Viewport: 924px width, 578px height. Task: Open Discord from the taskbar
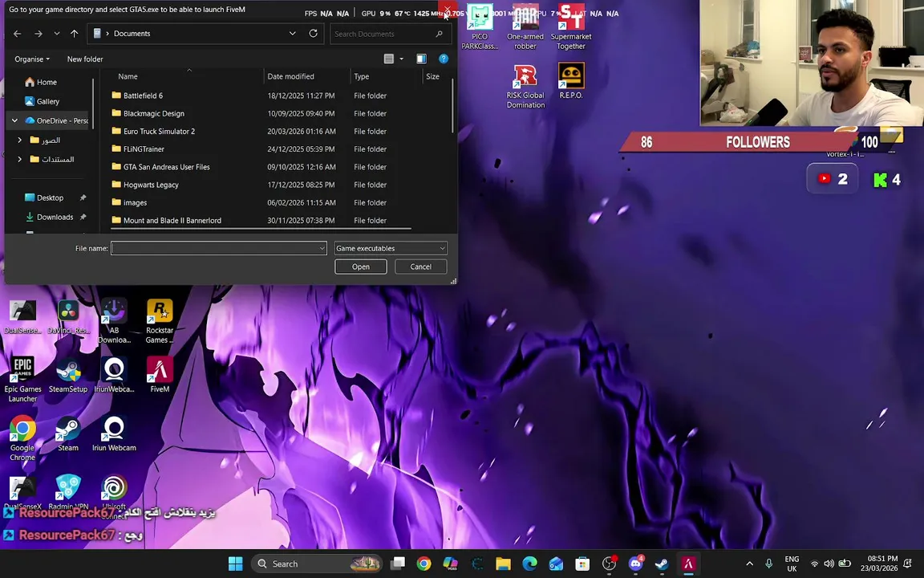[x=635, y=564]
